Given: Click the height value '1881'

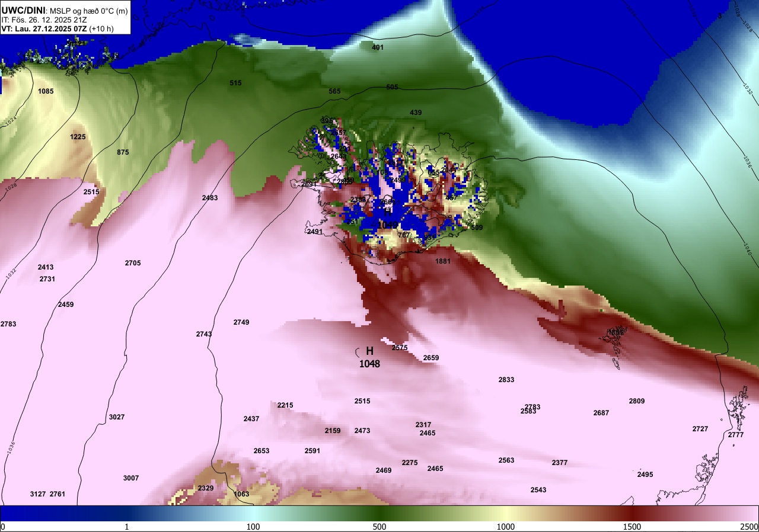Looking at the screenshot, I should pos(443,261).
